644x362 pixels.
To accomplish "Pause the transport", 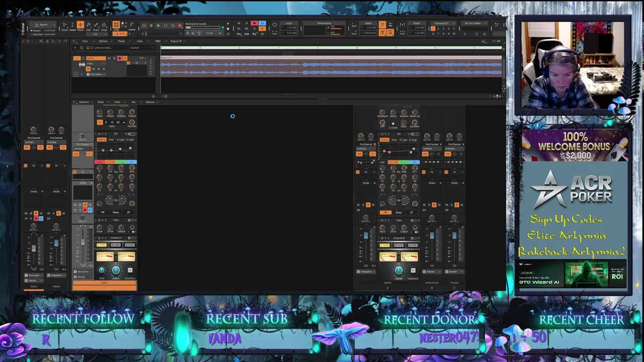I will pos(166,26).
